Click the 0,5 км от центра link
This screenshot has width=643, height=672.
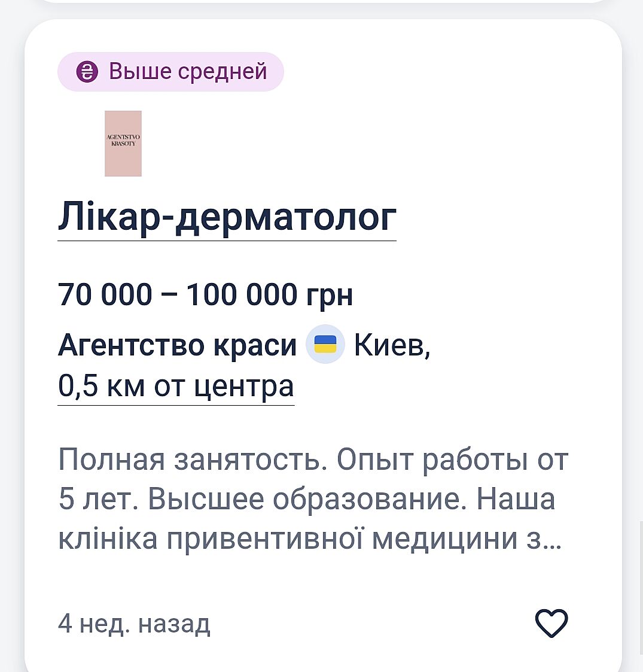tap(176, 386)
